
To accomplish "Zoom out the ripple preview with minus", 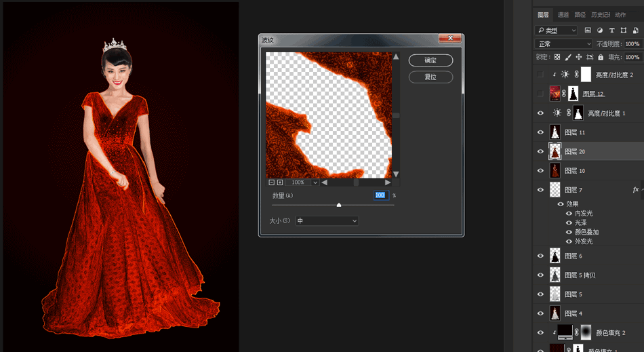I will coord(271,182).
